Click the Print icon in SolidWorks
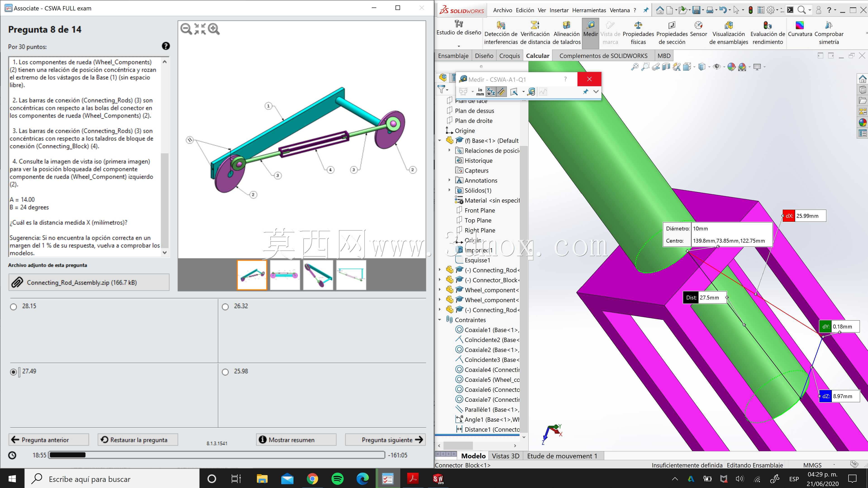Viewport: 868px width, 488px height. [x=710, y=10]
